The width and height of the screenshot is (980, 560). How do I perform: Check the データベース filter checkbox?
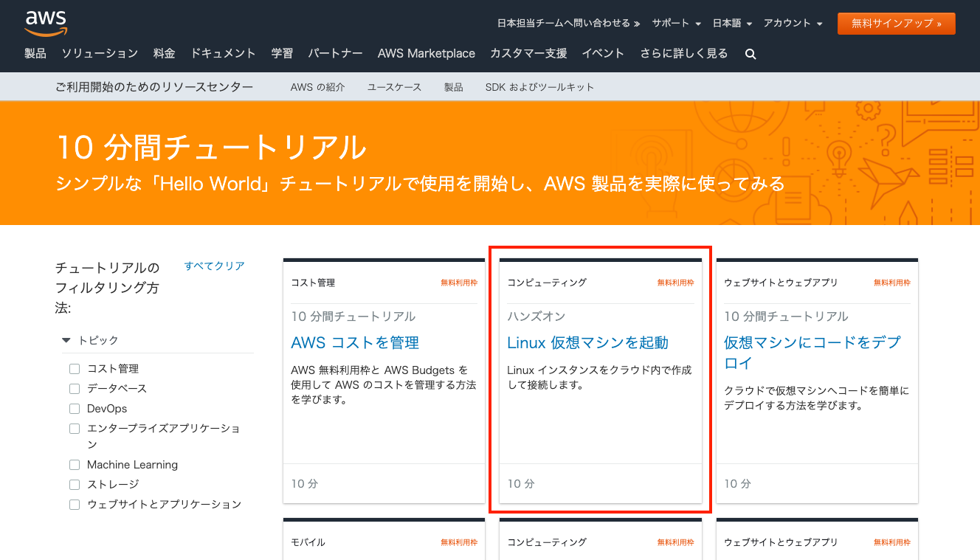click(75, 389)
